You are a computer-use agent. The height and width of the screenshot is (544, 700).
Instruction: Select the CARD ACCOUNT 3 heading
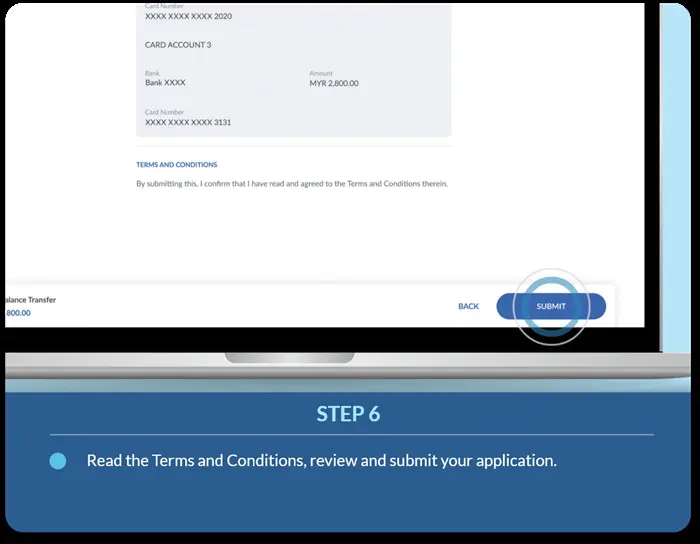[x=178, y=45]
